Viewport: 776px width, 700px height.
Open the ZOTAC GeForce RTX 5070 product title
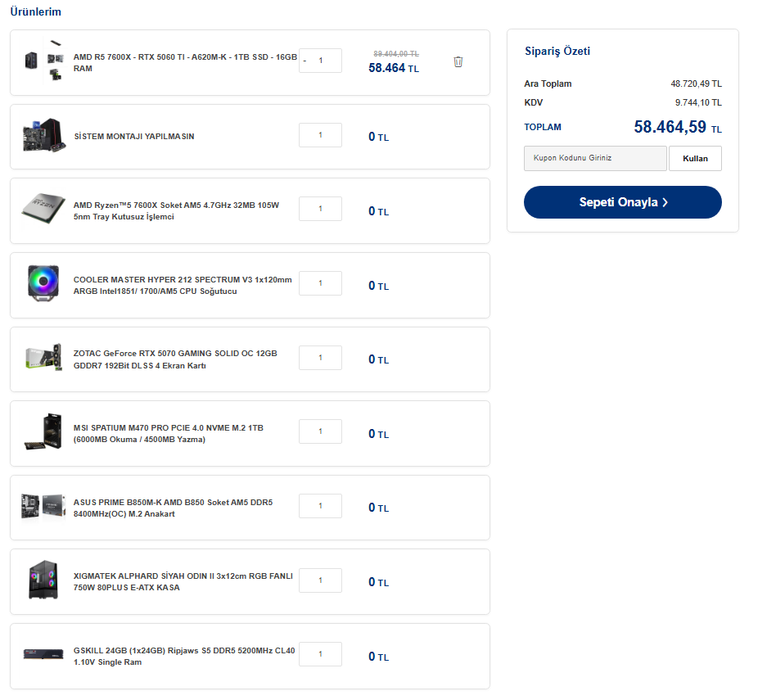click(x=175, y=359)
